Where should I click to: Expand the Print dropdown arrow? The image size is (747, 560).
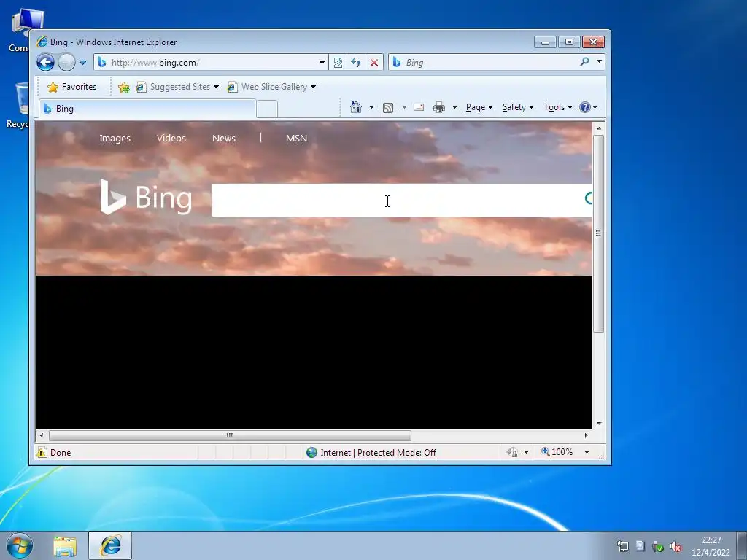(x=454, y=107)
